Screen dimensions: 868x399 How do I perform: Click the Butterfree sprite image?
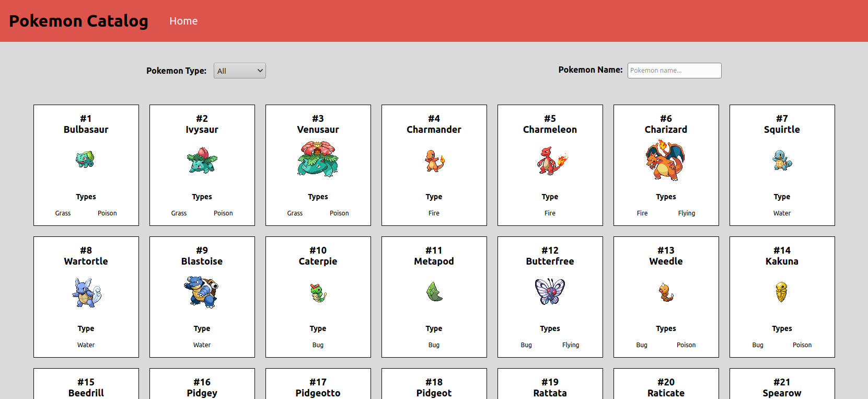[x=550, y=291]
